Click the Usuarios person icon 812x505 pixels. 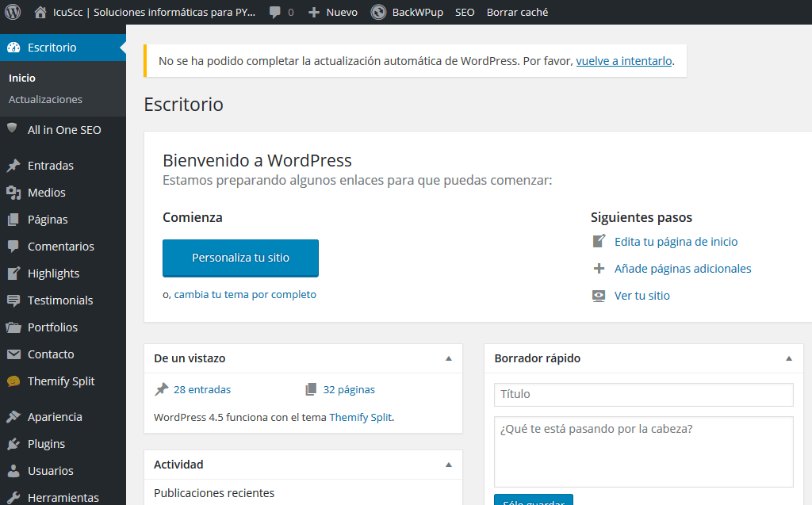13,471
